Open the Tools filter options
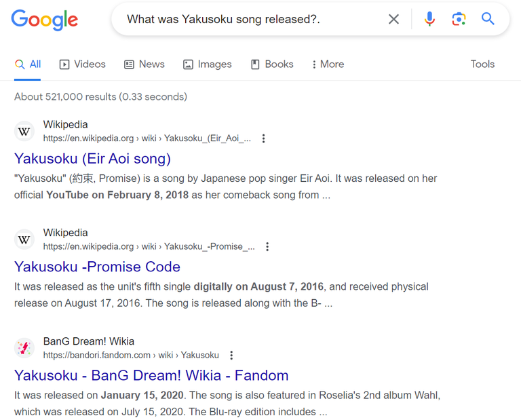521x420 pixels. pos(482,64)
